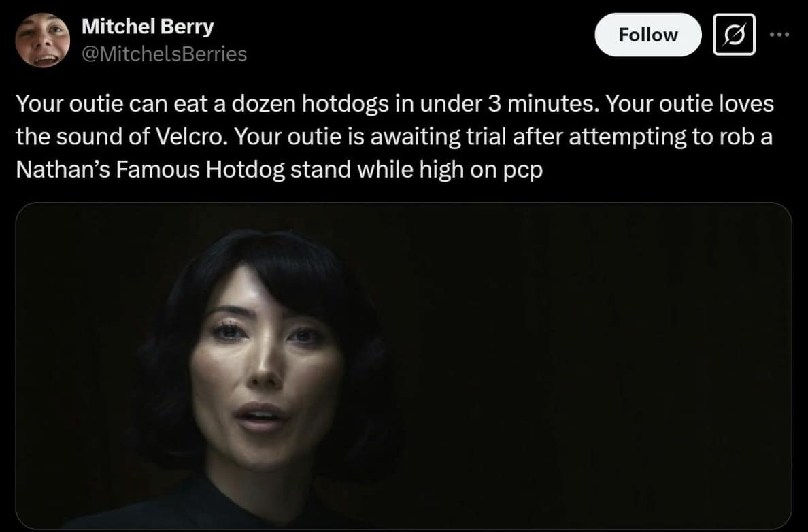Visit the @MitchelsBerries handle
This screenshot has height=532, width=808.
coord(165,54)
